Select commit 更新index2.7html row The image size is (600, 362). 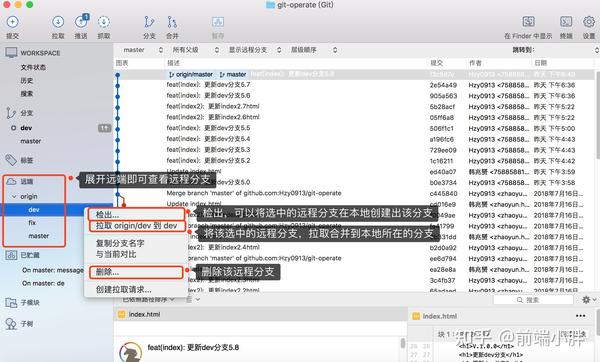click(354, 106)
